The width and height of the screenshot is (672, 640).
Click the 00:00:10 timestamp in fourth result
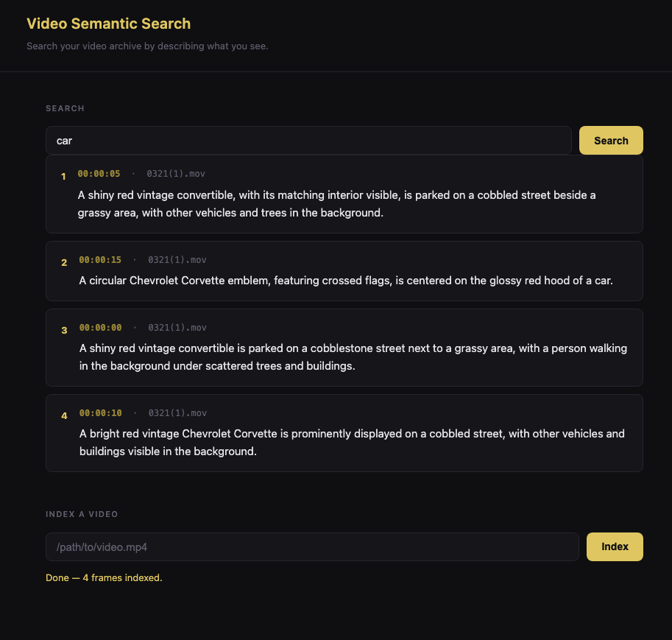click(100, 413)
